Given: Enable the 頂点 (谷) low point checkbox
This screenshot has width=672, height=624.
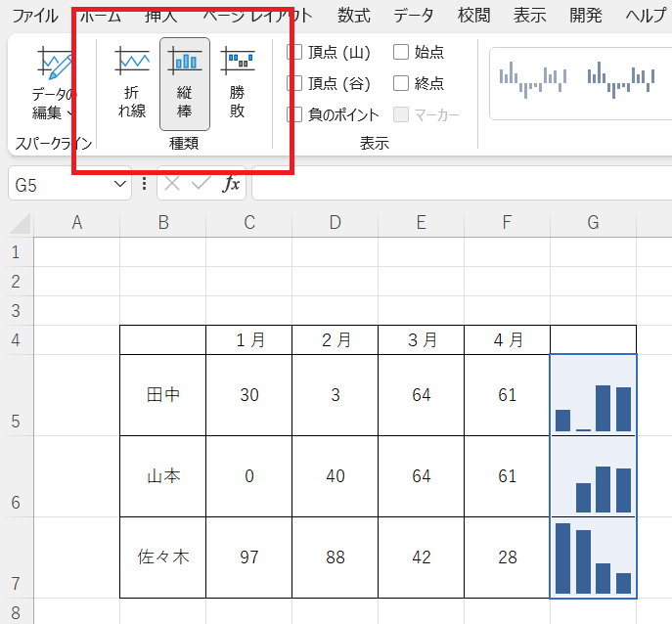Looking at the screenshot, I should [x=294, y=83].
